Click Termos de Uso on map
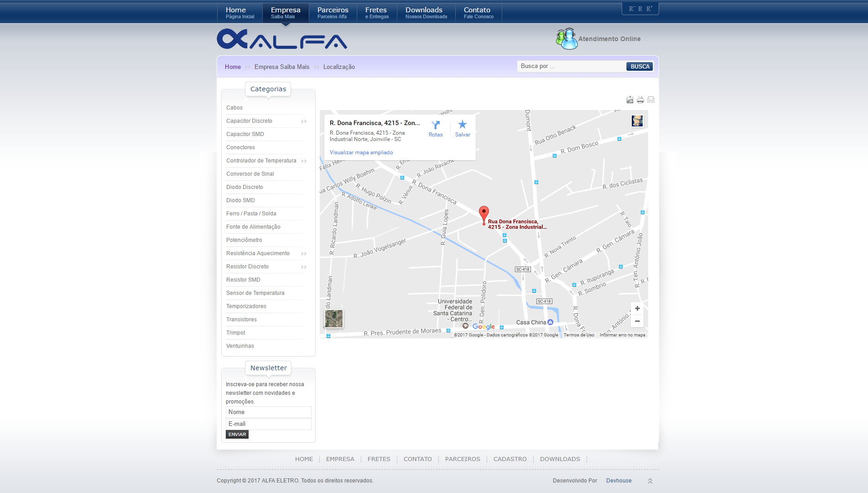Viewport: 868px width, 493px height. (x=579, y=335)
